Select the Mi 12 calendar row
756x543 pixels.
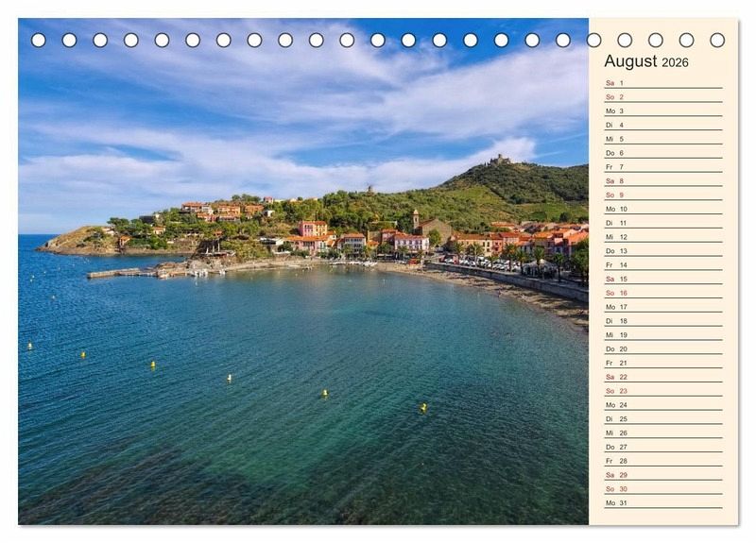(663, 237)
